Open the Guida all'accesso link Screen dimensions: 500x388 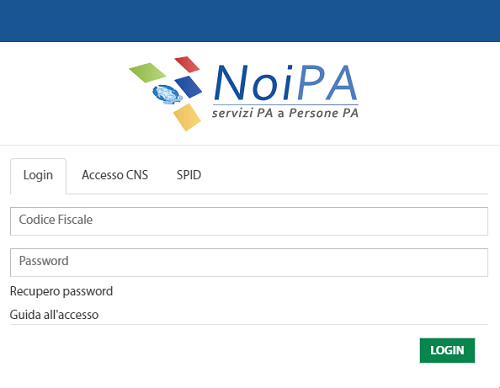pyautogui.click(x=54, y=314)
